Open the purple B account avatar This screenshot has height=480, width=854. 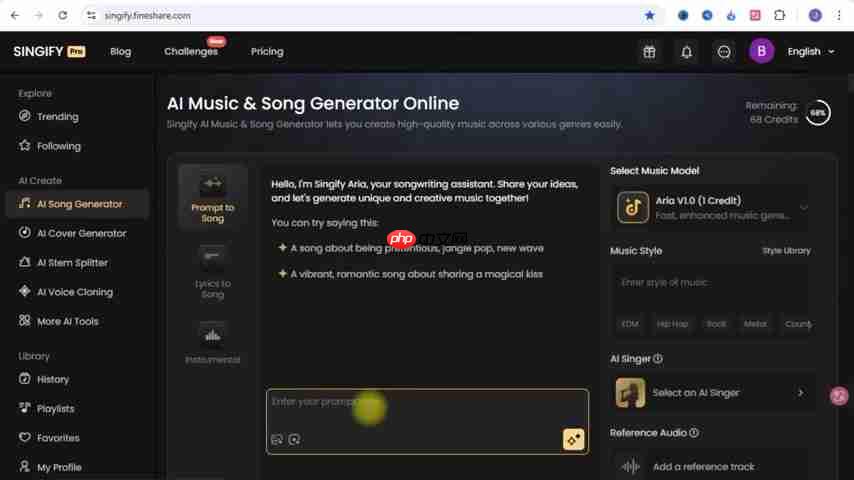point(761,51)
